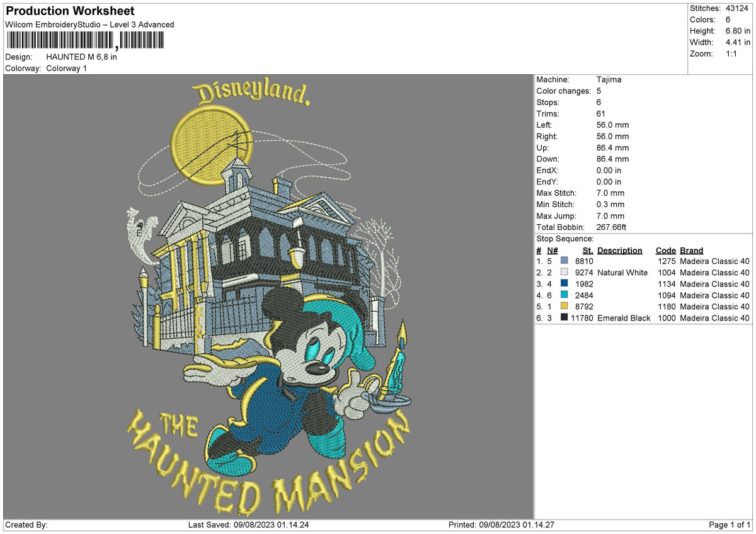This screenshot has width=756, height=534.
Task: Click the gold swatch code 1180
Action: click(564, 306)
